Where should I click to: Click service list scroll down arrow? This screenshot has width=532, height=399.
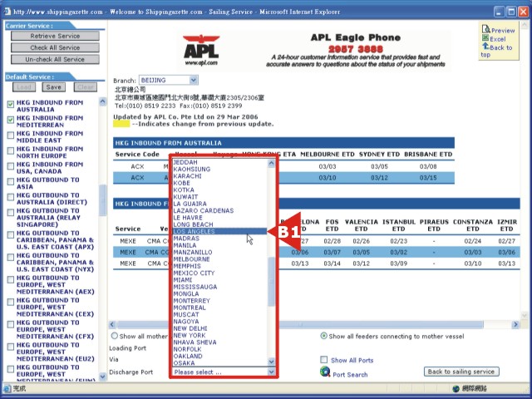[102, 376]
